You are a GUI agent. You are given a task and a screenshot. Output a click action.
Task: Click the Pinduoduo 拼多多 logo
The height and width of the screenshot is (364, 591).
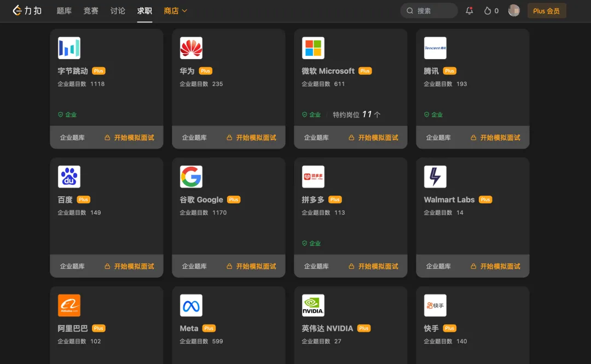pos(313,177)
